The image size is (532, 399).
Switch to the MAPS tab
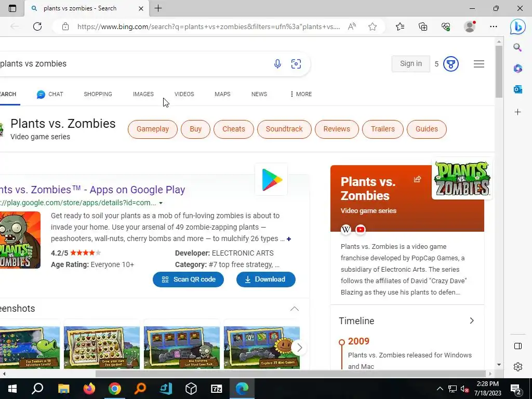coord(222,95)
